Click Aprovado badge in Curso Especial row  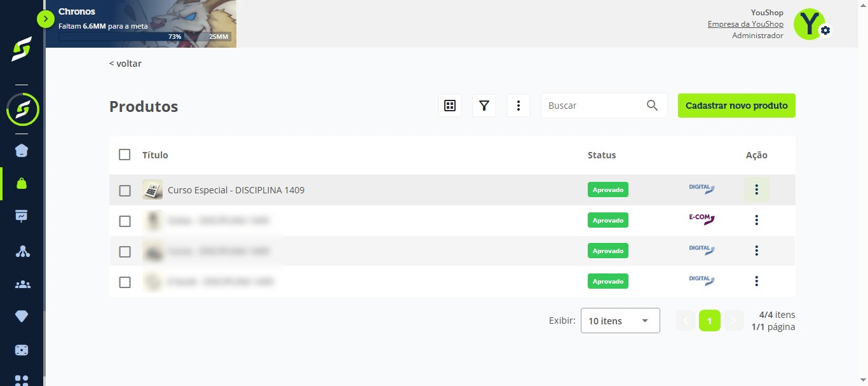(608, 190)
